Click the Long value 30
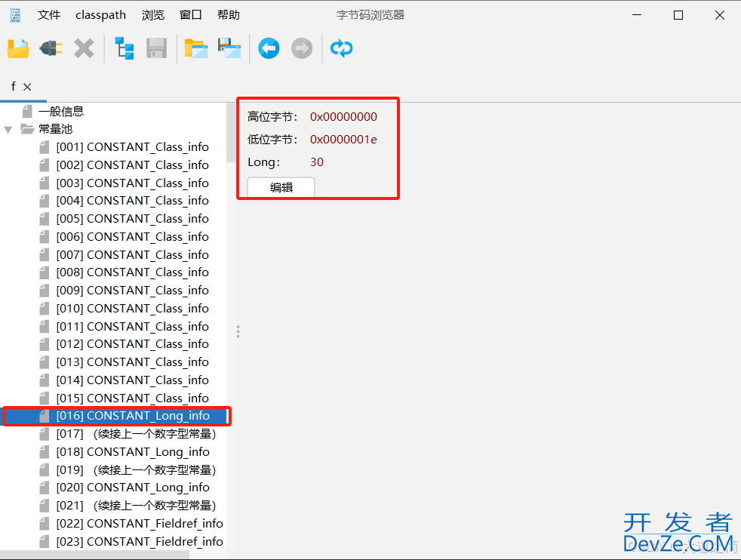 tap(317, 162)
